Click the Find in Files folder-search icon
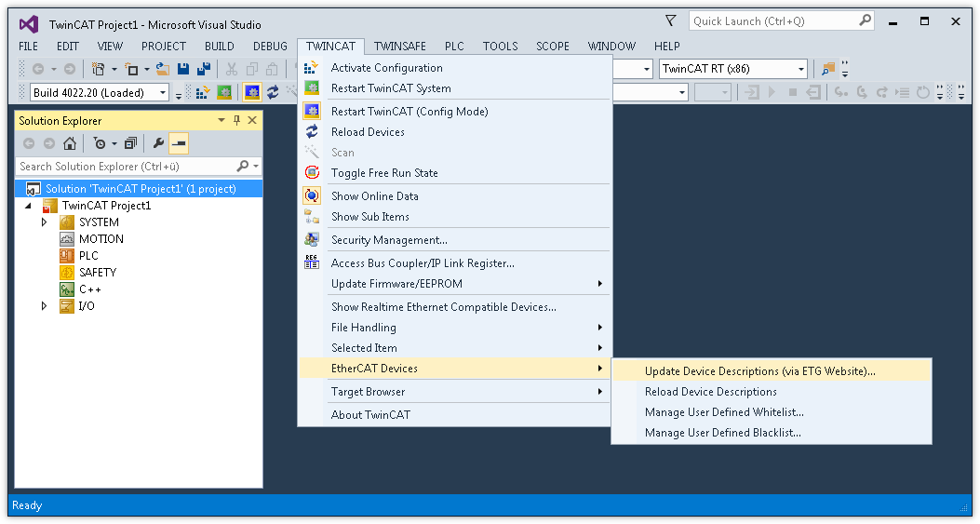The image size is (980, 524). (x=828, y=69)
